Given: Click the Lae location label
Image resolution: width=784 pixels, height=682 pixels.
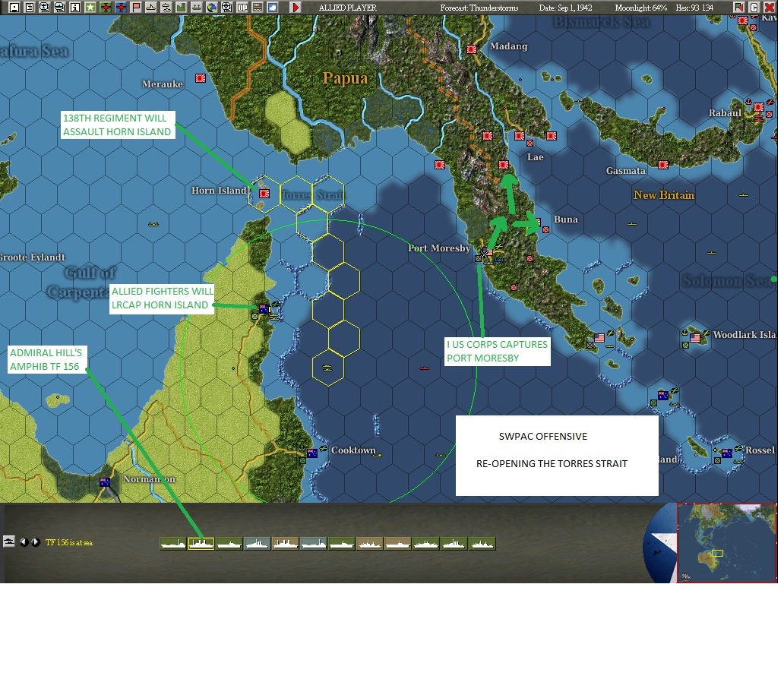Looking at the screenshot, I should click(x=535, y=157).
